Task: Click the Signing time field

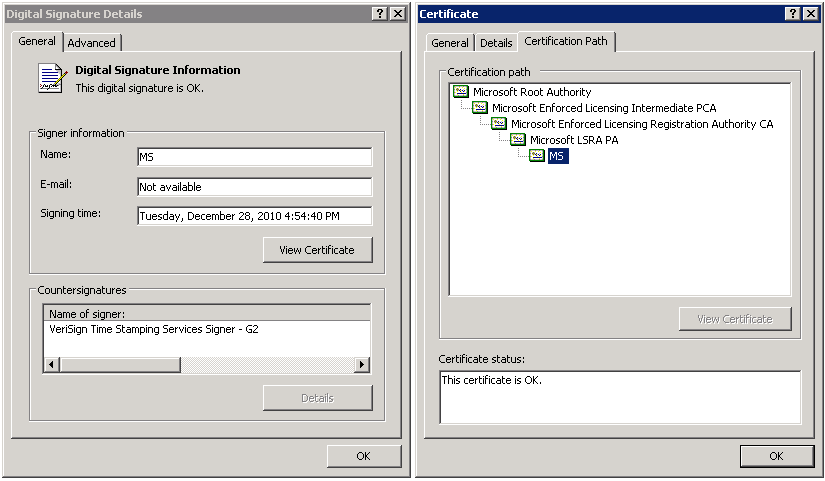Action: pos(254,216)
